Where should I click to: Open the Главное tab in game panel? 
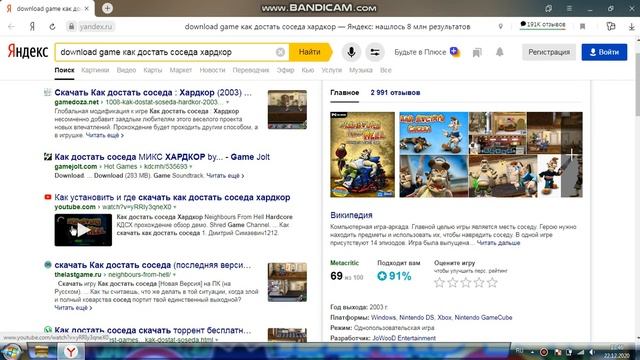(344, 93)
